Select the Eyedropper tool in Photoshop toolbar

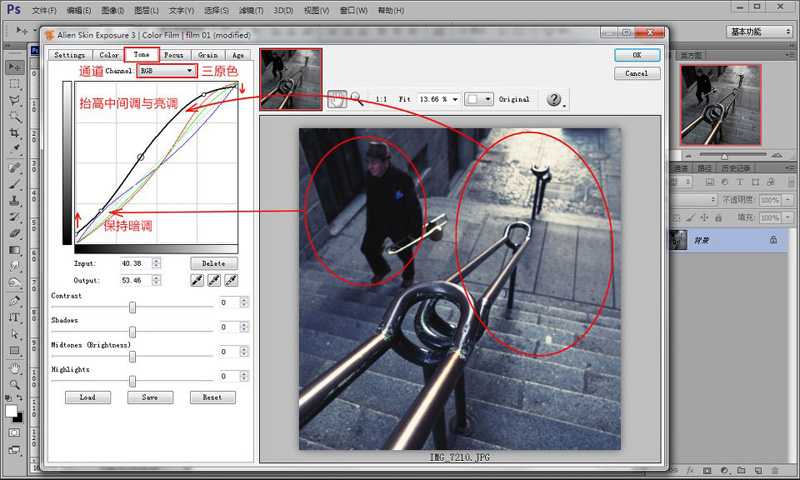pos(14,149)
